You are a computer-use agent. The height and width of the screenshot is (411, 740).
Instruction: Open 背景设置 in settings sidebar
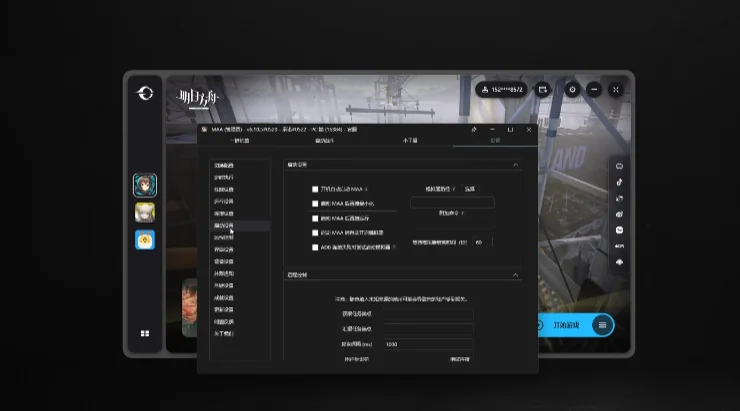pos(224,261)
